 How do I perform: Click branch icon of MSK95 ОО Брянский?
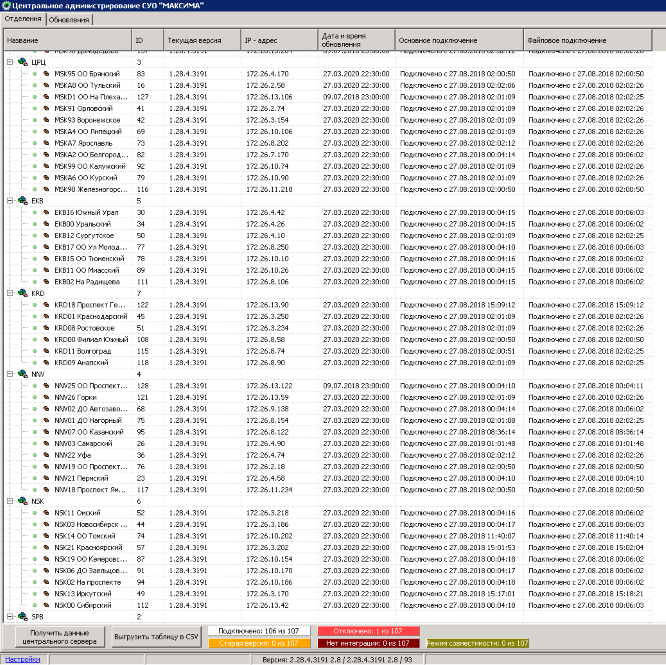coord(46,74)
